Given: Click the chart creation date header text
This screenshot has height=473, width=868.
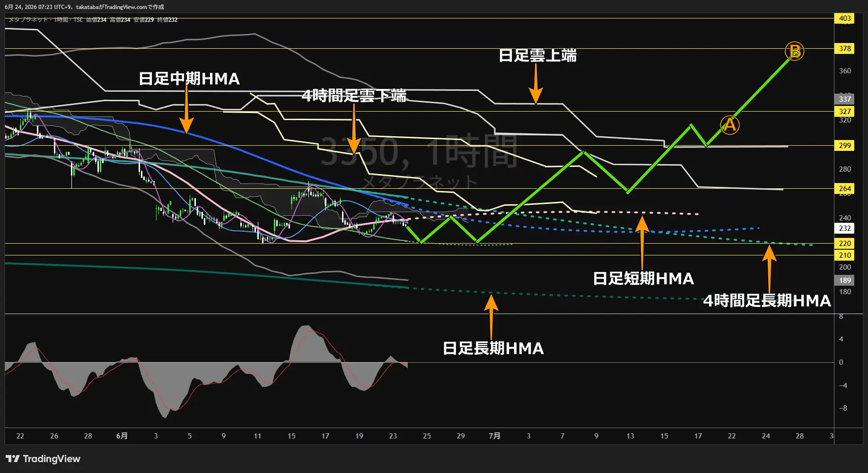Looking at the screenshot, I should (x=84, y=7).
